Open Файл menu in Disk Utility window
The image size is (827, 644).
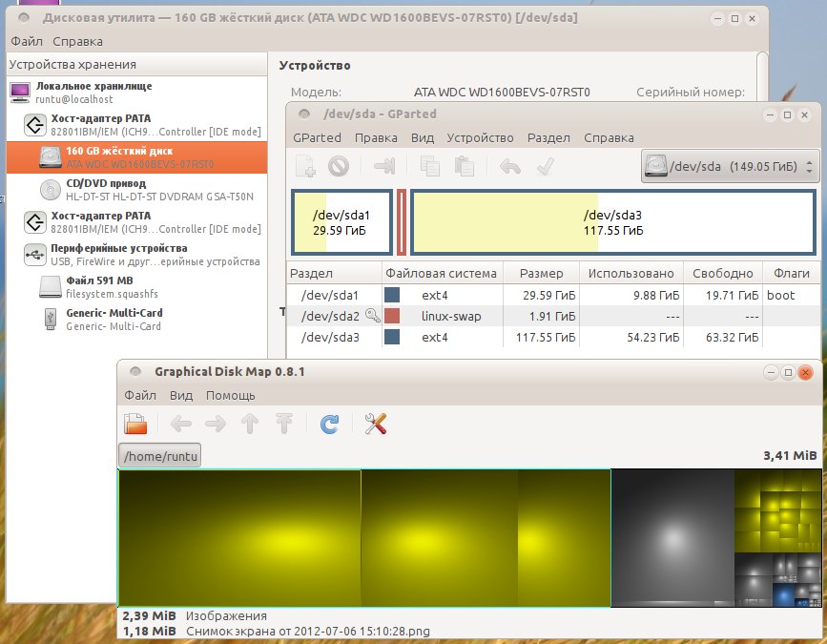tap(27, 41)
